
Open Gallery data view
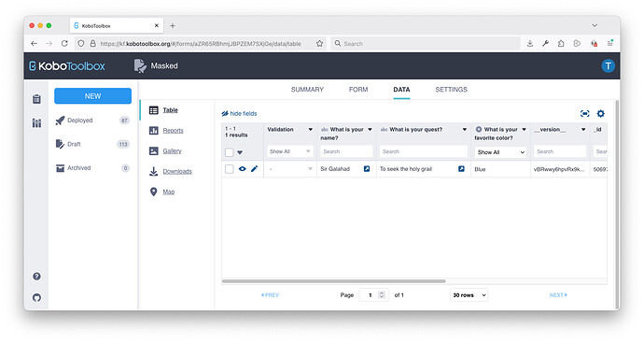[x=172, y=150]
